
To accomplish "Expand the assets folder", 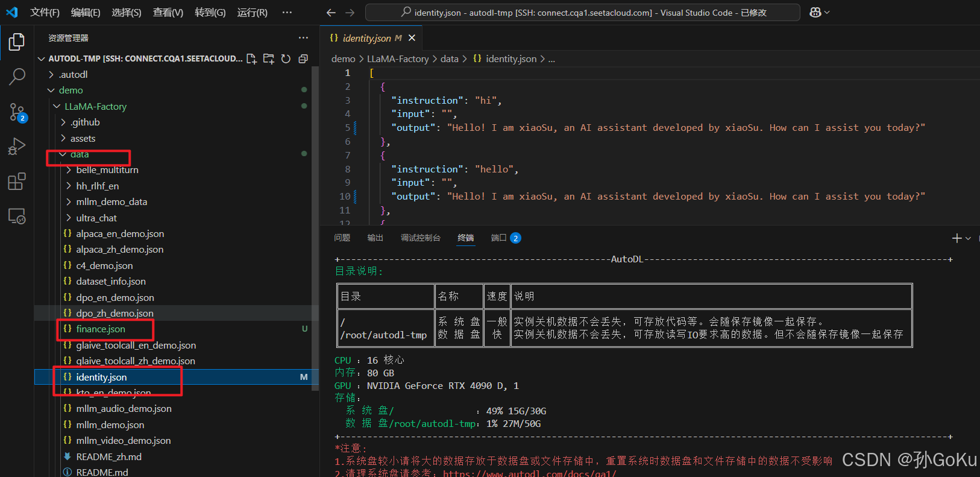I will click(x=83, y=138).
